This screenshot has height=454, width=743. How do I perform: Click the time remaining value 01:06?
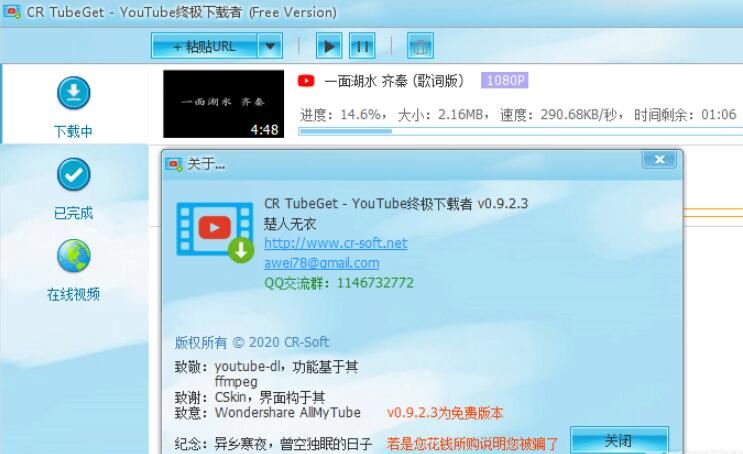[719, 114]
